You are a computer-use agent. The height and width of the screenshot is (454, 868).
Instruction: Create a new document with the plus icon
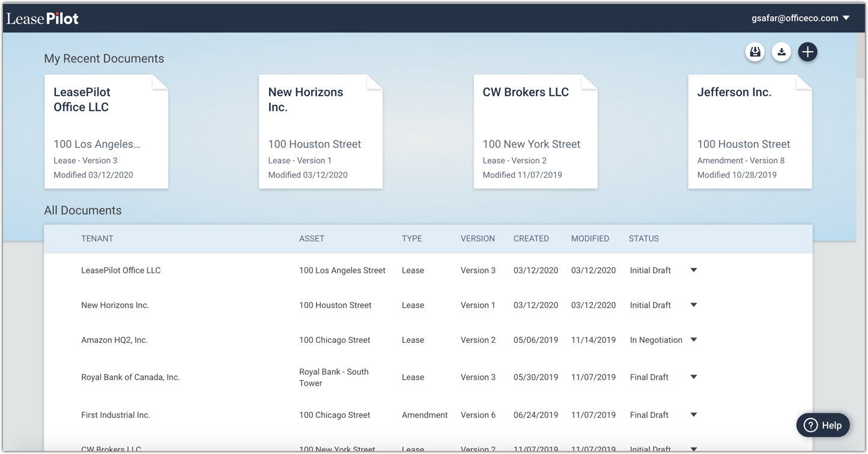pos(807,52)
